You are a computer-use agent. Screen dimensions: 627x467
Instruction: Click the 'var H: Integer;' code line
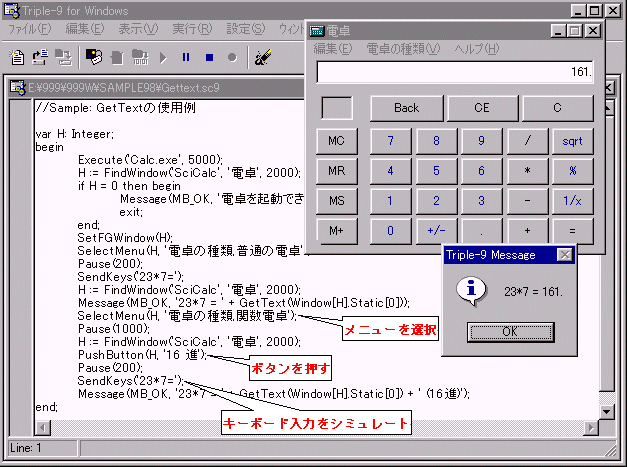pyautogui.click(x=75, y=134)
